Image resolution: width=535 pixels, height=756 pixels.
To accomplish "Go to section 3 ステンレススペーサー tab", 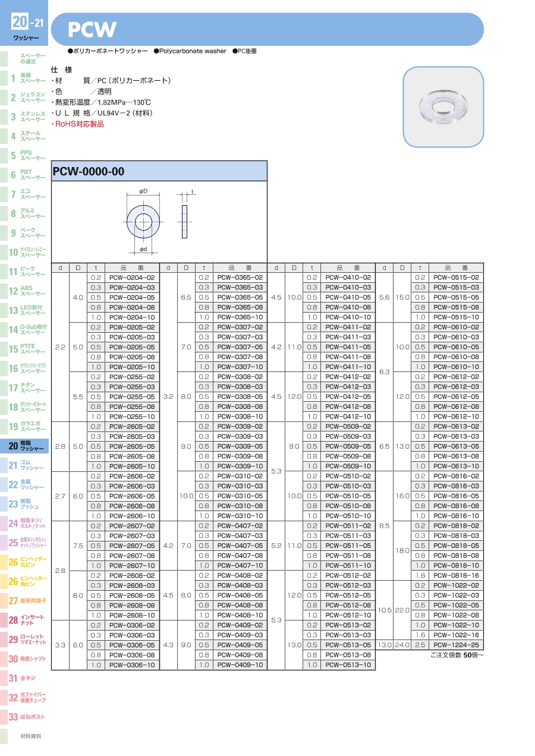I will (24, 116).
